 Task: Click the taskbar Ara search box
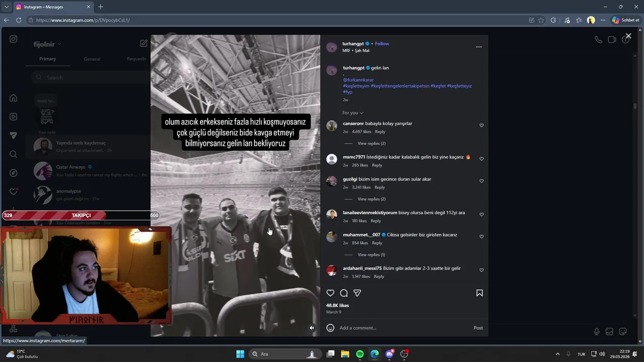[x=285, y=354]
